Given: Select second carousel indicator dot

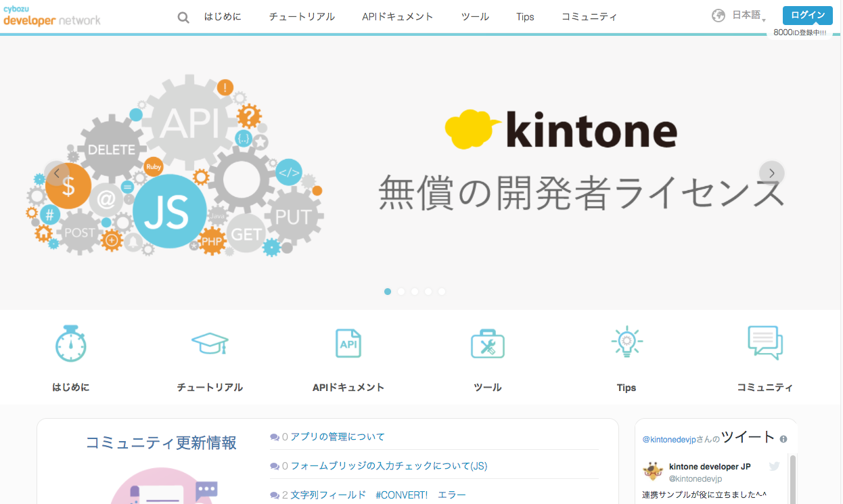Looking at the screenshot, I should [x=401, y=292].
